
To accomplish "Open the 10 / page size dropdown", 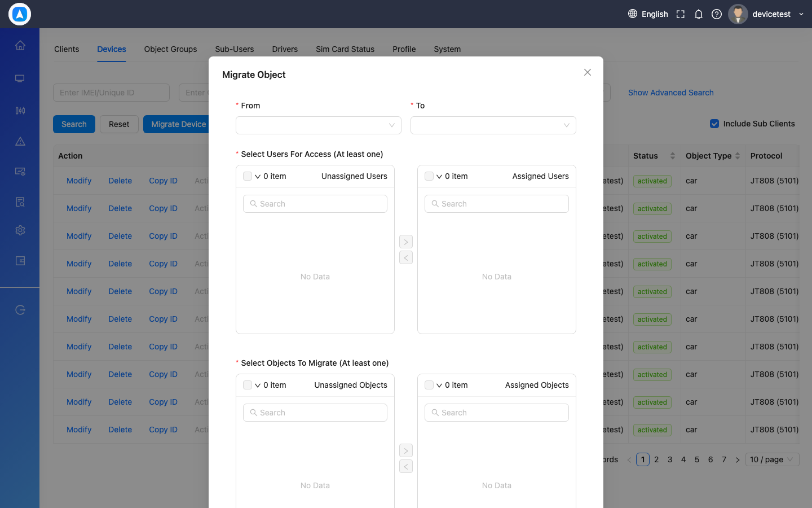I will pos(773,459).
